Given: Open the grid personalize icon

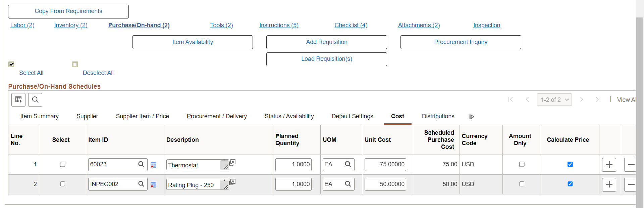Looking at the screenshot, I should click(x=18, y=100).
